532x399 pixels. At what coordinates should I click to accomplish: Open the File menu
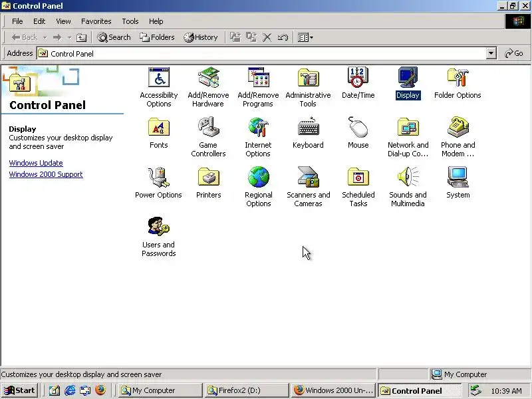coord(17,21)
